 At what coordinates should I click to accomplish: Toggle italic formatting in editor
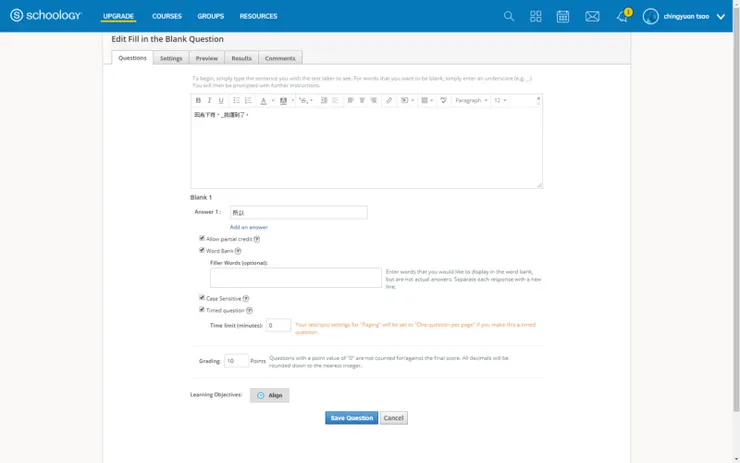tap(210, 100)
